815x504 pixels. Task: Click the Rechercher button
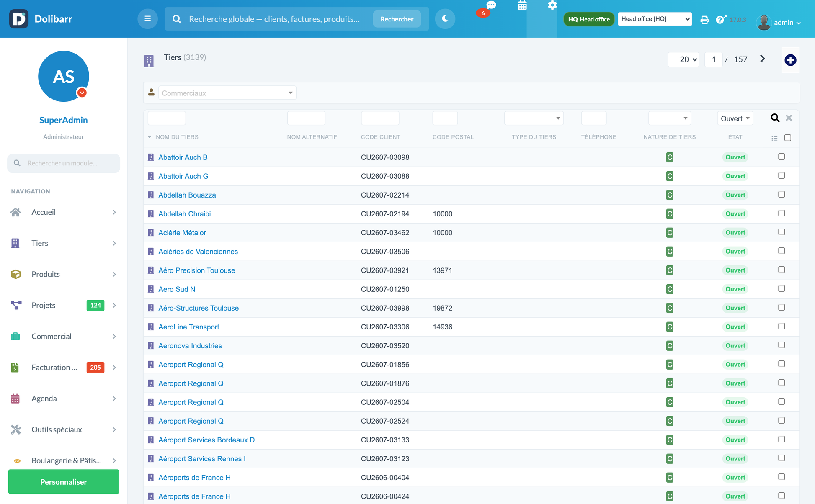click(x=397, y=19)
